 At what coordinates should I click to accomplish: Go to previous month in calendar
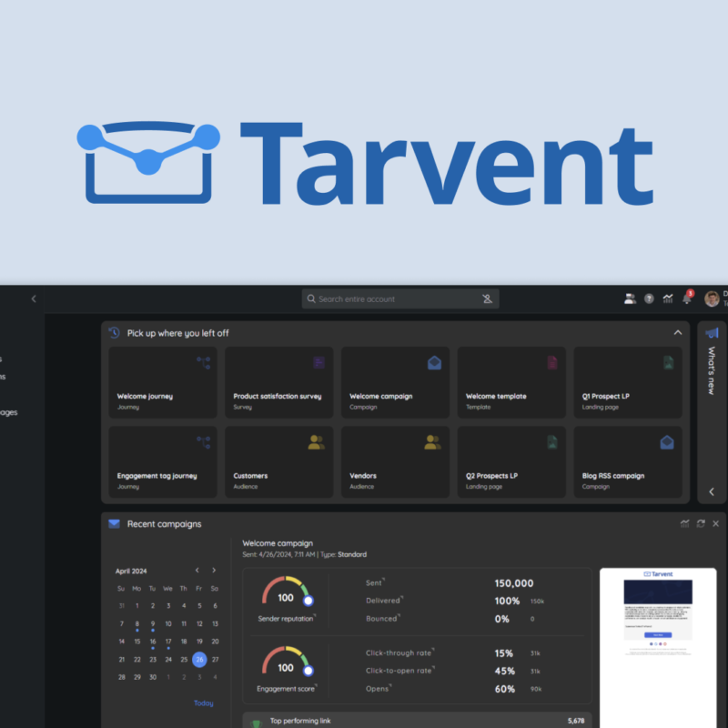coord(197,571)
